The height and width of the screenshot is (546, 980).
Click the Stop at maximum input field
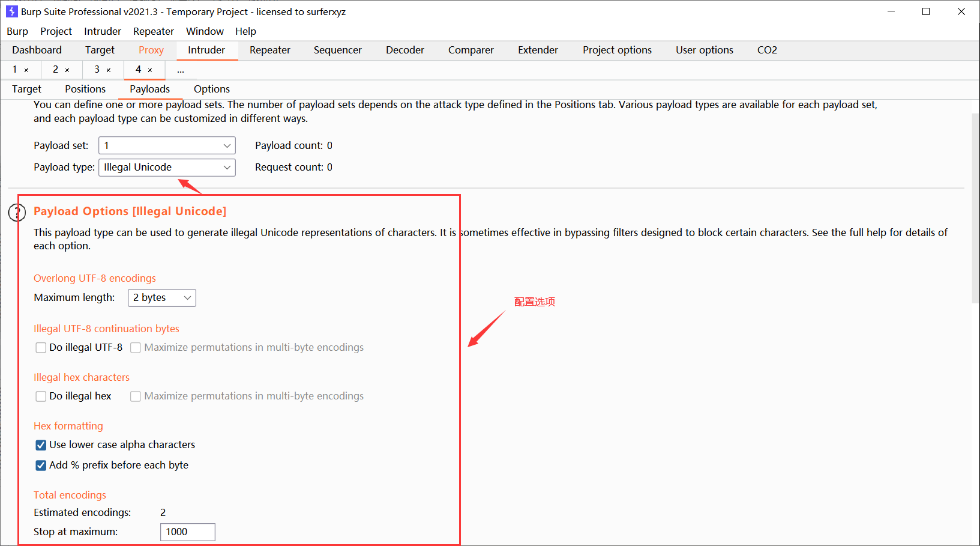pyautogui.click(x=188, y=532)
